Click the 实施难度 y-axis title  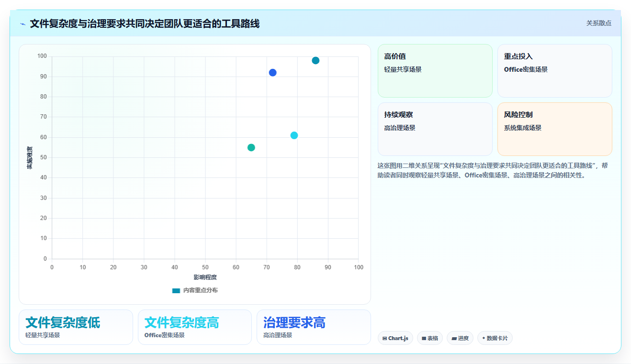[x=30, y=157]
